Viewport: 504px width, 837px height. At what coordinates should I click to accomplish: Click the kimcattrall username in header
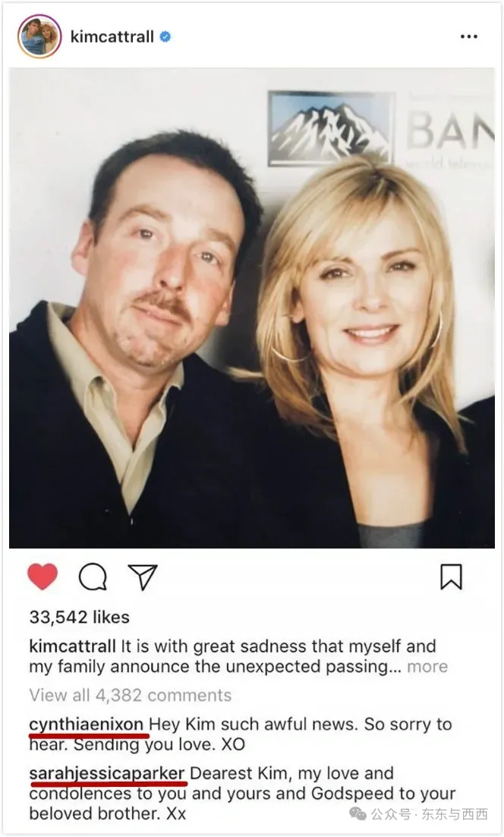click(112, 36)
